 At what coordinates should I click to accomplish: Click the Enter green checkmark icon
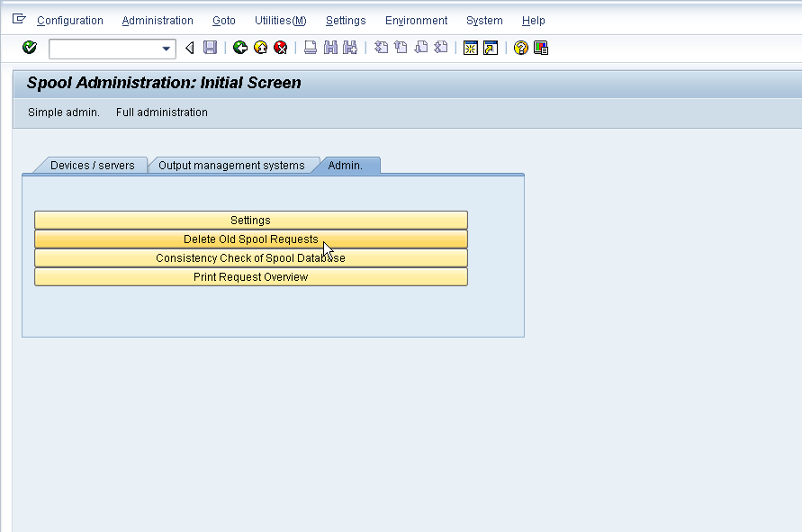pyautogui.click(x=28, y=47)
